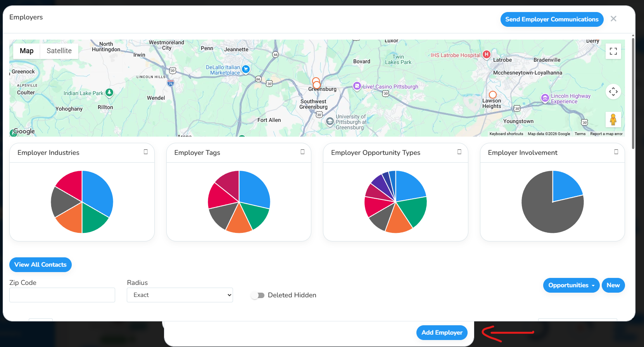Toggle fullscreen view on the map
The width and height of the screenshot is (644, 347).
coord(613,51)
